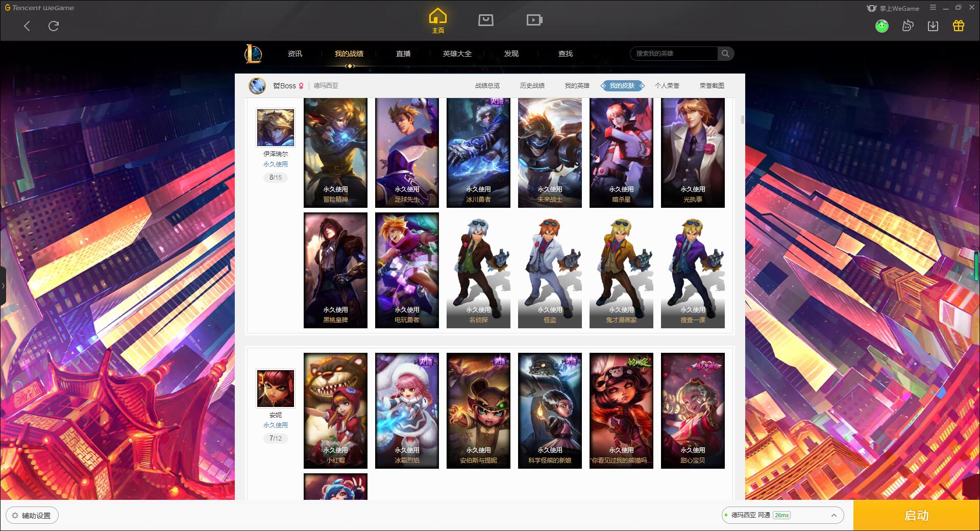Open the gift box icon

(x=959, y=26)
